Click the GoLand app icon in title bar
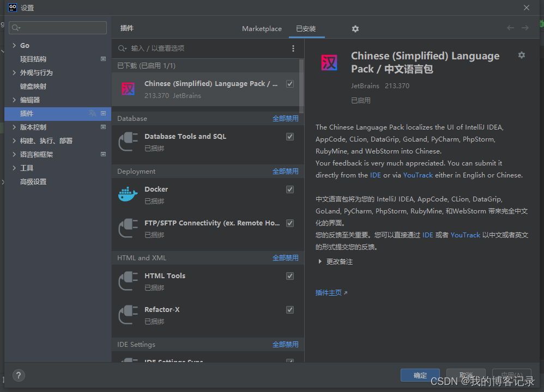The width and height of the screenshot is (544, 392). click(13, 8)
